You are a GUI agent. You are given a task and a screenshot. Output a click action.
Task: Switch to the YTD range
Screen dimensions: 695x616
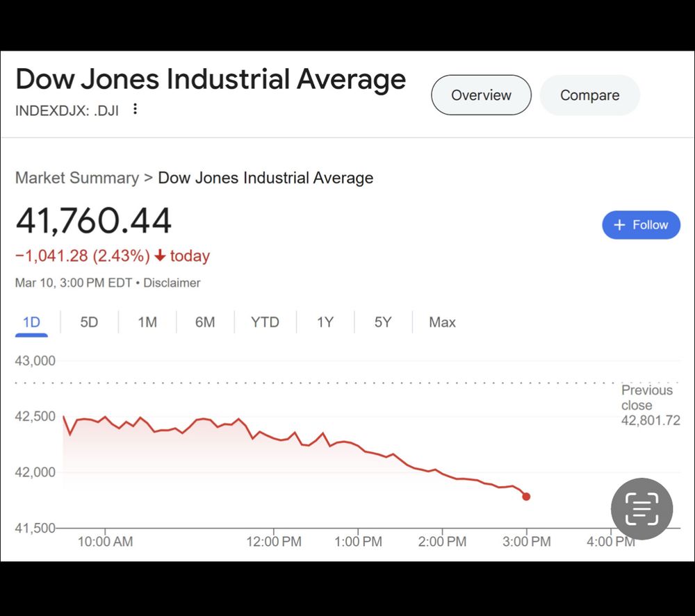[265, 322]
